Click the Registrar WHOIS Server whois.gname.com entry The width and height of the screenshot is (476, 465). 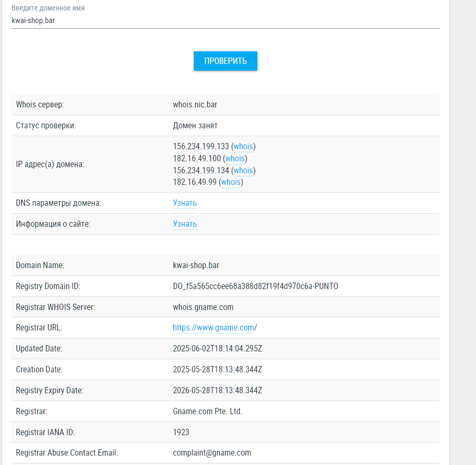(203, 307)
